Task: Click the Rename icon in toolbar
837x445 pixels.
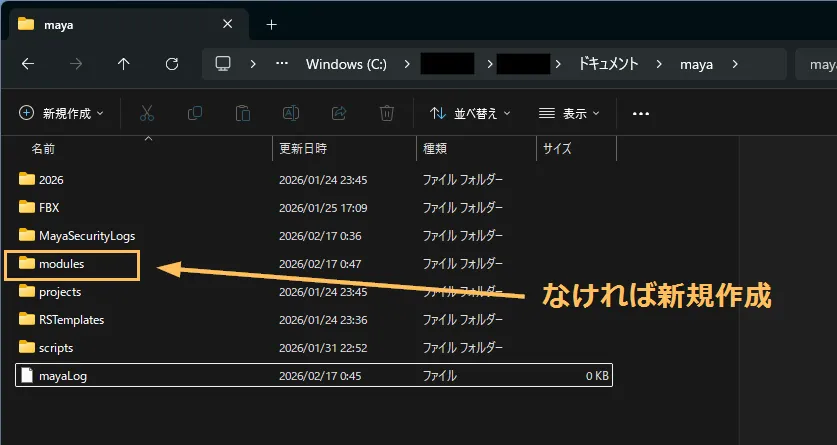Action: pos(291,114)
